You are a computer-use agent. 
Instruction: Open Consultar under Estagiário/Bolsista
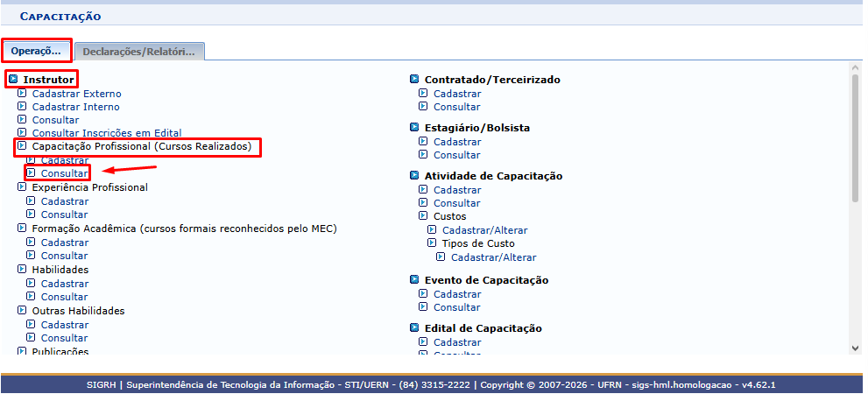coord(456,155)
